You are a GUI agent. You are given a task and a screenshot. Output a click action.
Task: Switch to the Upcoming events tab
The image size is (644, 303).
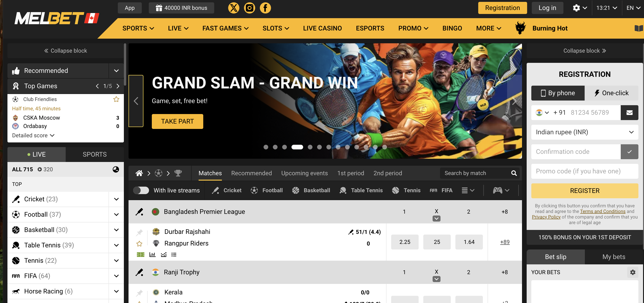tap(304, 173)
